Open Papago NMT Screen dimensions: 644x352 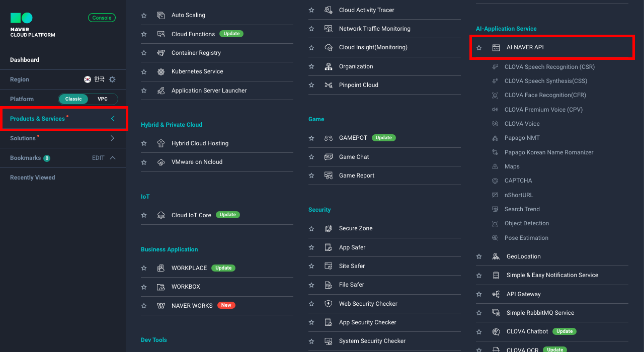click(522, 138)
